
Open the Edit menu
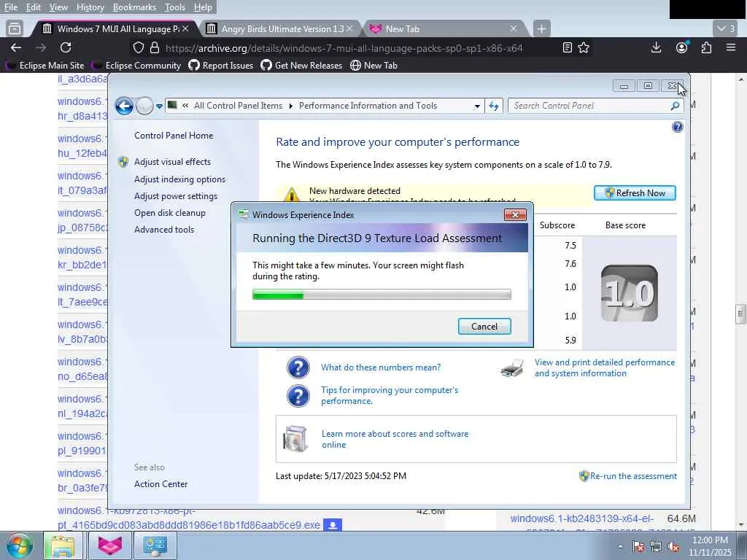pyautogui.click(x=34, y=7)
